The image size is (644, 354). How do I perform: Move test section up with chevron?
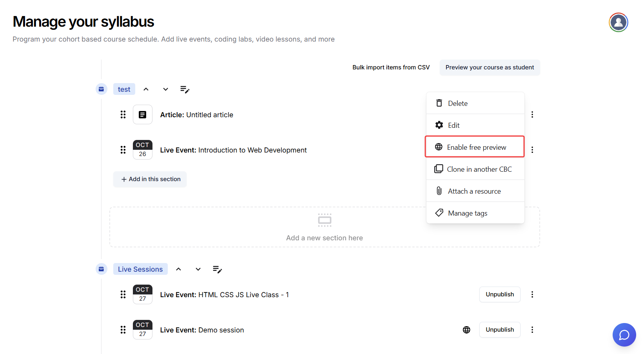[146, 89]
